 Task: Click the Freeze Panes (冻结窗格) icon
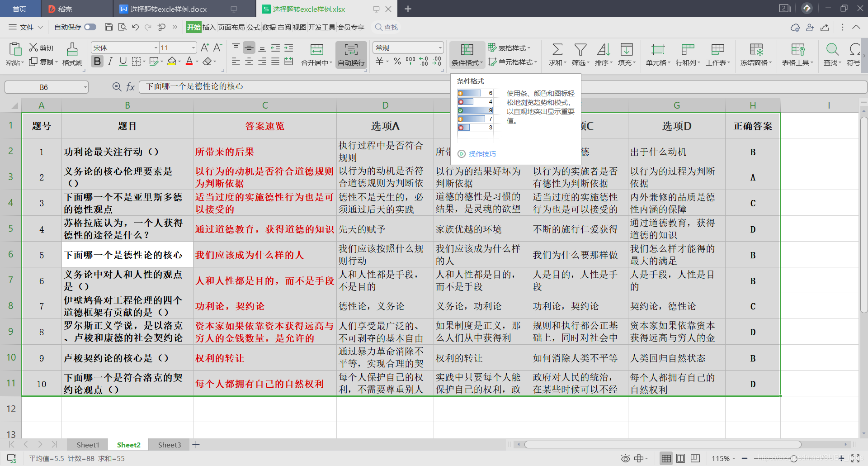pos(756,49)
